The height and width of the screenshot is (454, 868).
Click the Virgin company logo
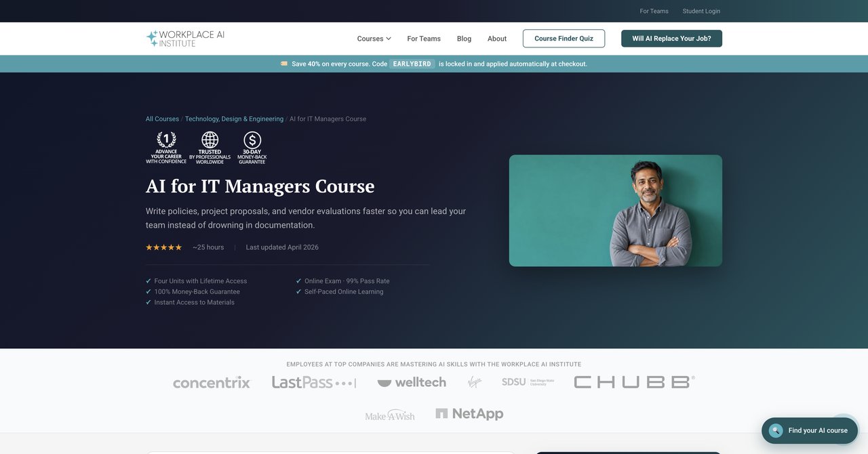click(475, 382)
